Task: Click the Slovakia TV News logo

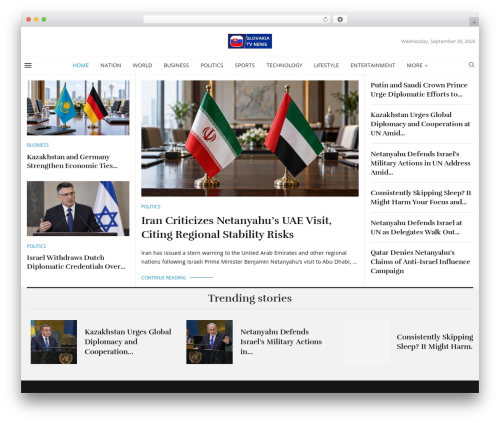Action: 250,41
